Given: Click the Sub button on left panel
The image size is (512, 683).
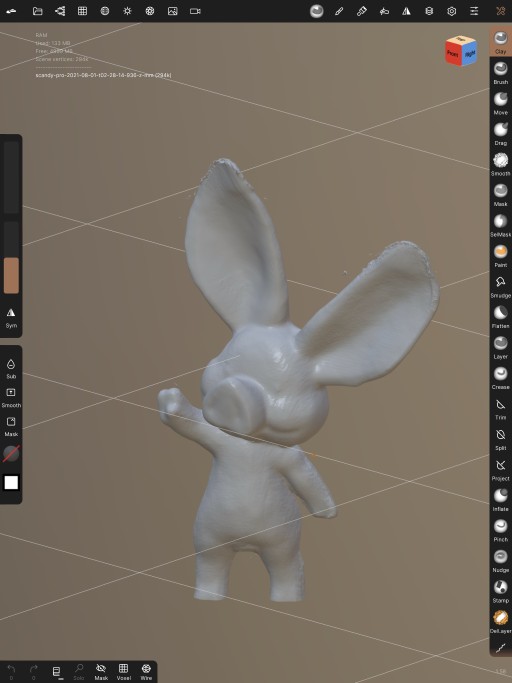Looking at the screenshot, I should point(11,369).
